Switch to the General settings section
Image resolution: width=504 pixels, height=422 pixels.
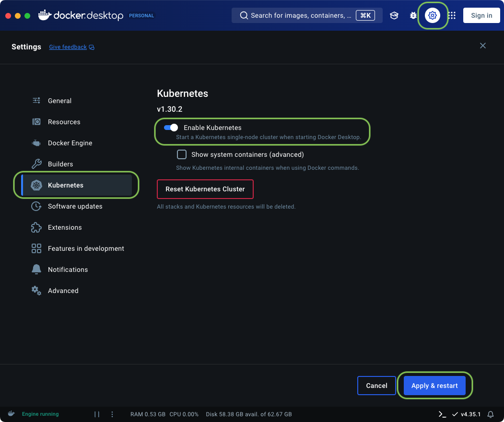pyautogui.click(x=59, y=101)
